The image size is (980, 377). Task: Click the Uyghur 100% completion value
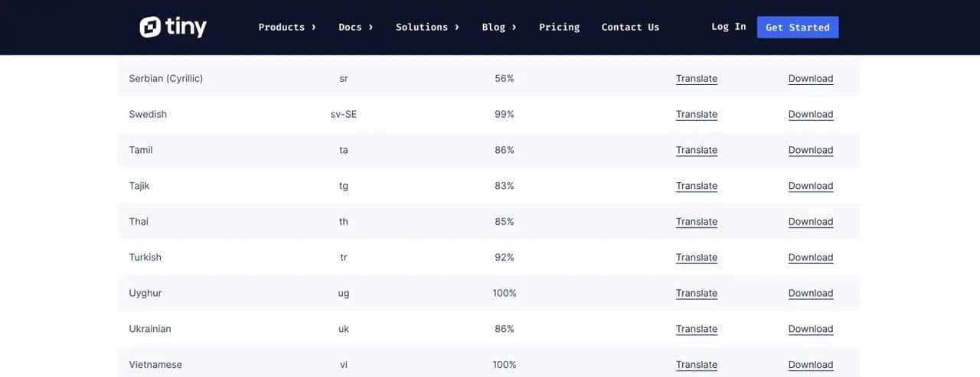[x=505, y=294]
